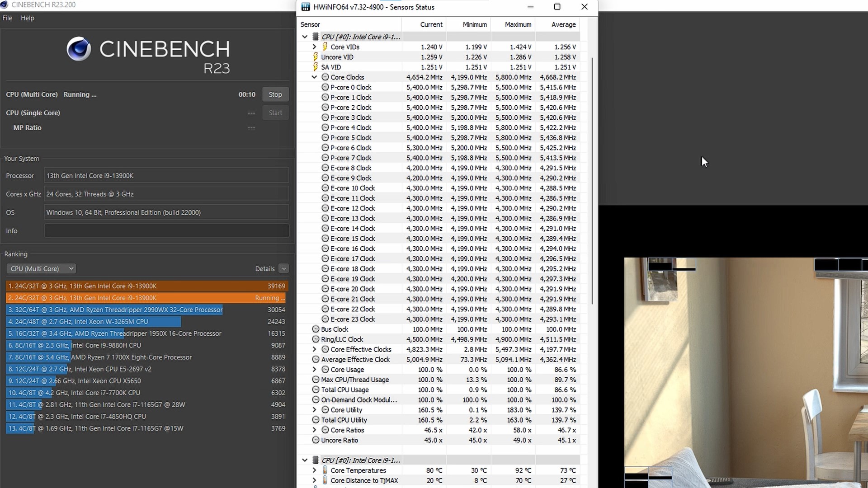Collapse the Core Clocks tree

[314, 77]
